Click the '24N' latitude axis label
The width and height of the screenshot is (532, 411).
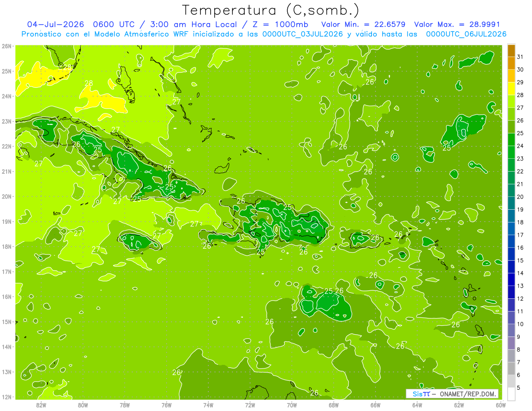pyautogui.click(x=7, y=96)
